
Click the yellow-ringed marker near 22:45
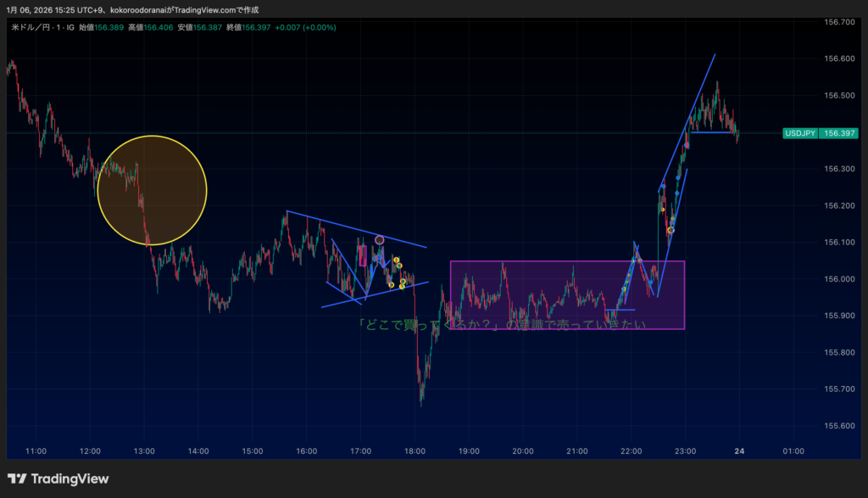670,230
